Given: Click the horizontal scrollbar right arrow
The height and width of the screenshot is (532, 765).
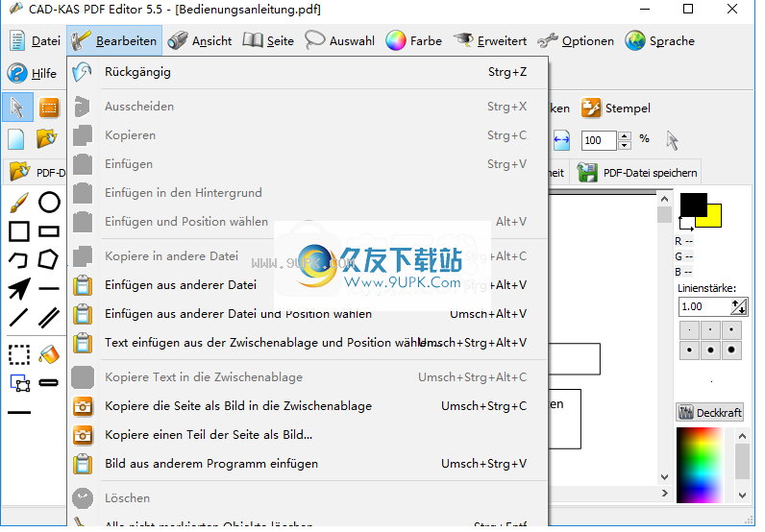Looking at the screenshot, I should point(664,494).
